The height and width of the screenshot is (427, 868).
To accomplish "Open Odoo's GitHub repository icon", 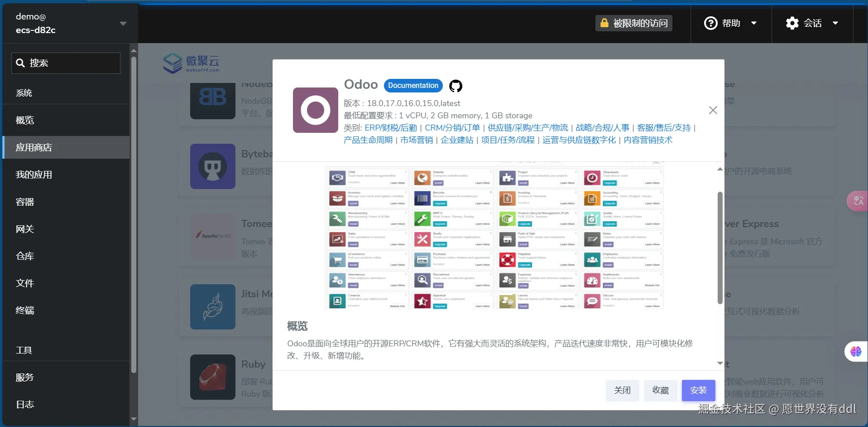I will coord(456,86).
